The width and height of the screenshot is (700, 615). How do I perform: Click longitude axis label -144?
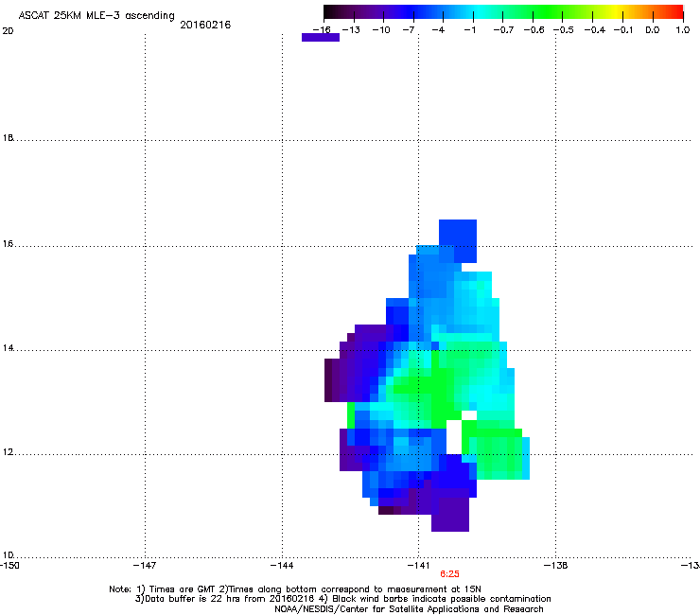tap(282, 566)
